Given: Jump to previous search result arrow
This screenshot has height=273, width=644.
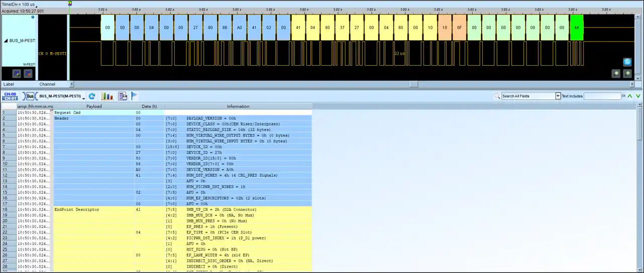Looking at the screenshot, I should (631, 96).
